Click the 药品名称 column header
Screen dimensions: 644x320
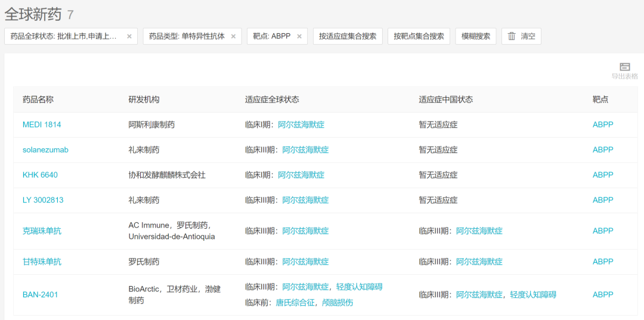38,100
